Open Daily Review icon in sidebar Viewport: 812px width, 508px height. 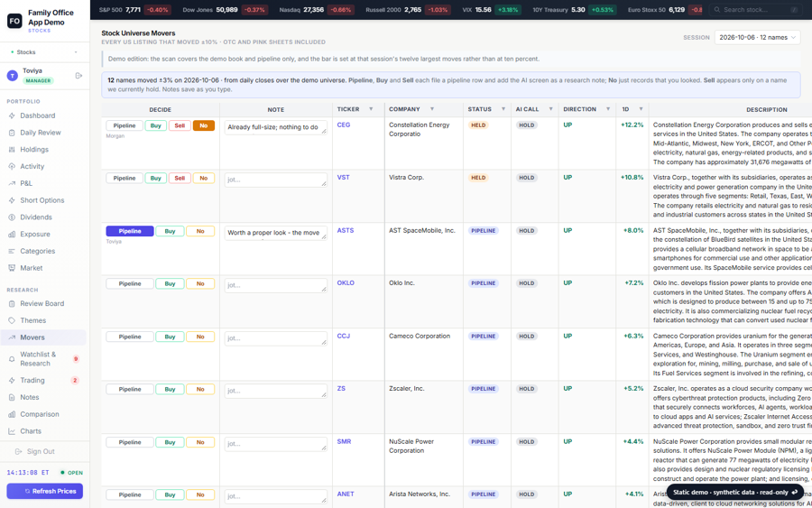point(12,133)
